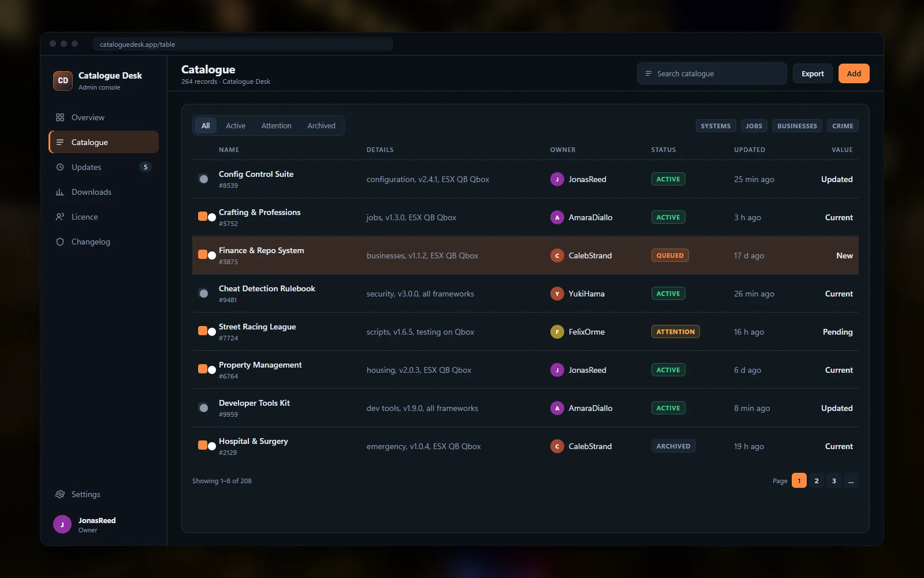Filter by the SYSTEMS tag
This screenshot has height=578, width=924.
tap(716, 126)
